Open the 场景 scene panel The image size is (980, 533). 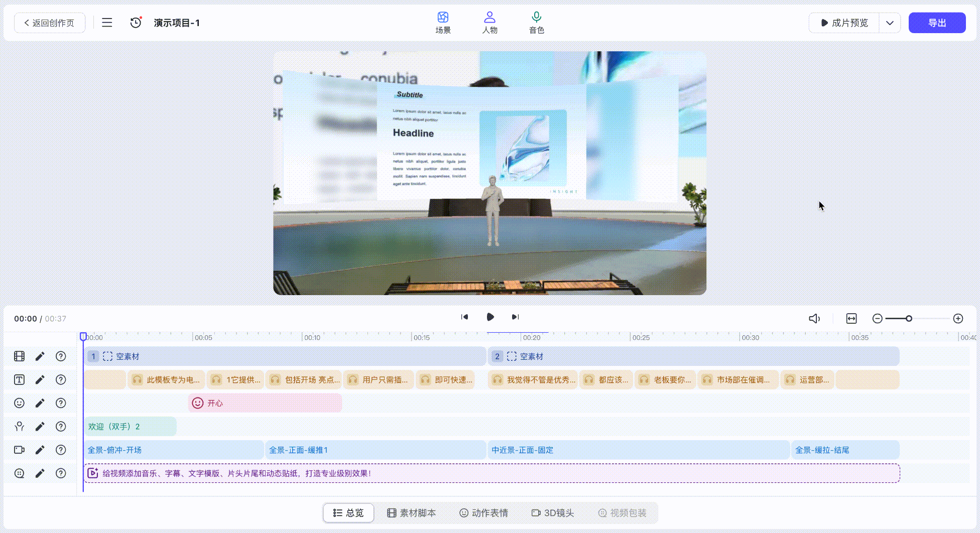[443, 23]
